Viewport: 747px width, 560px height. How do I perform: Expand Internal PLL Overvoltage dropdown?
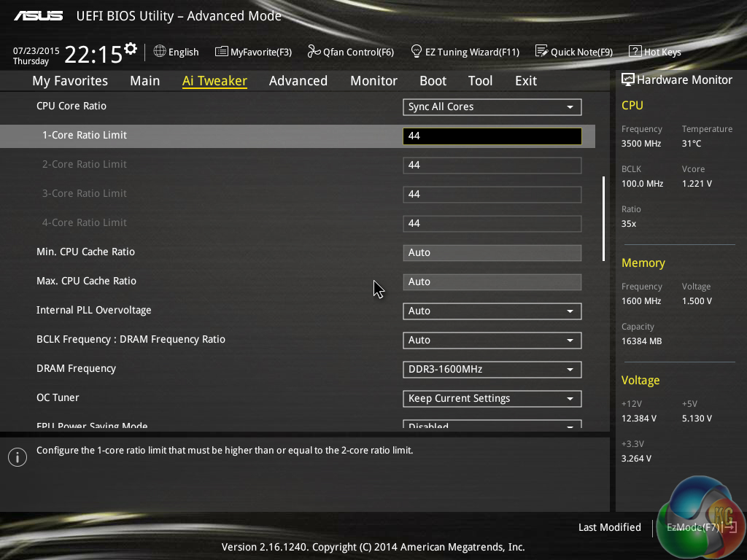[492, 311]
